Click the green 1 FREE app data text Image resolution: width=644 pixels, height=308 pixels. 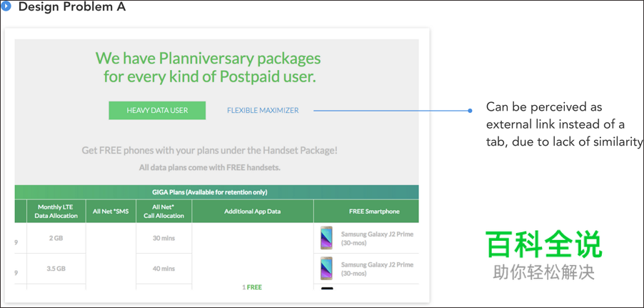pos(252,287)
